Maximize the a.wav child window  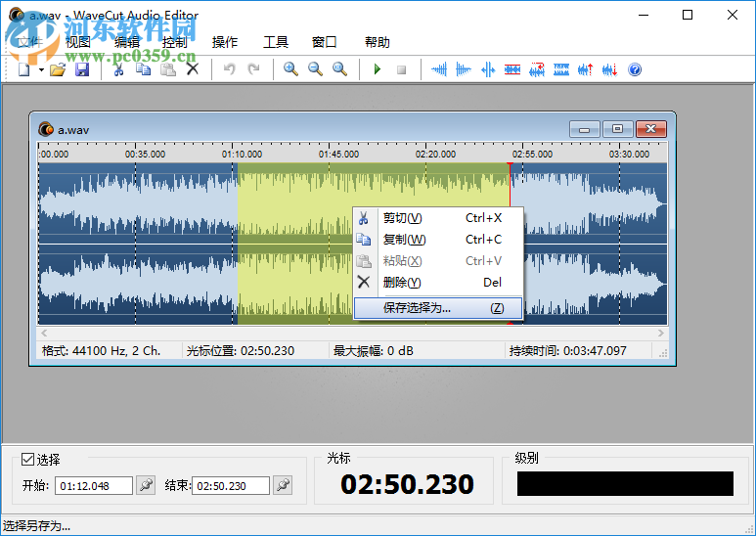[617, 129]
